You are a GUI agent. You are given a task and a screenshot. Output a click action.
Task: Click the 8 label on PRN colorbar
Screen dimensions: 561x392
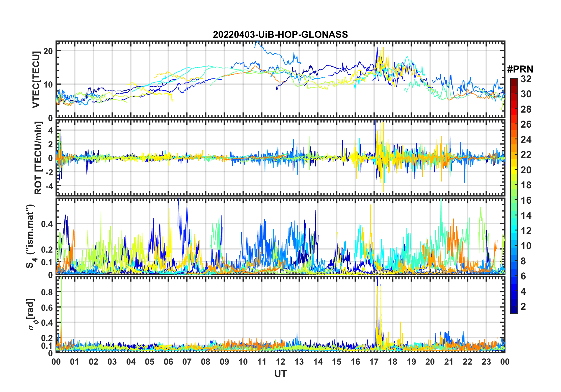tap(524, 261)
